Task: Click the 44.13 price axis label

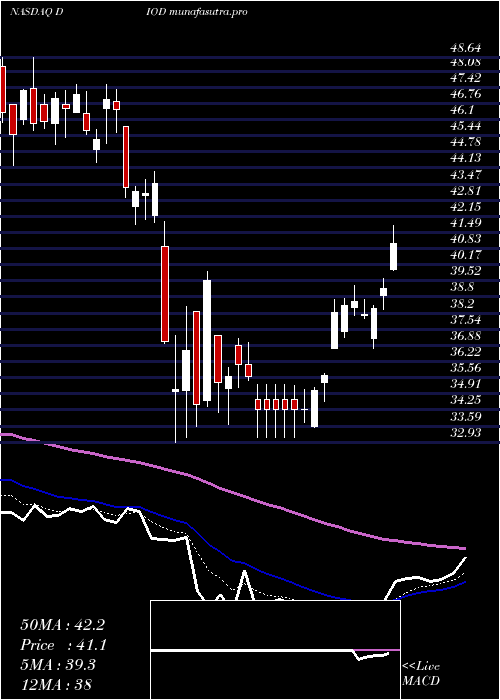Action: click(x=465, y=158)
